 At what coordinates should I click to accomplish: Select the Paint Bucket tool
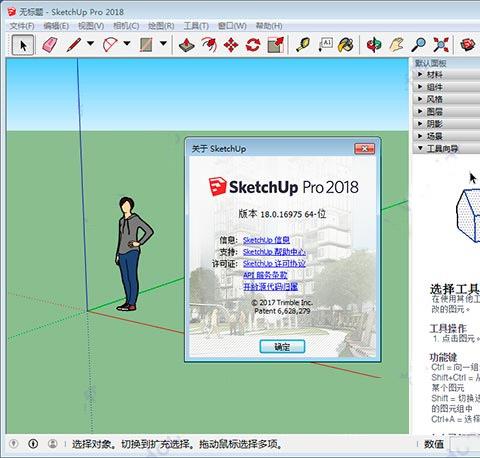coord(346,45)
